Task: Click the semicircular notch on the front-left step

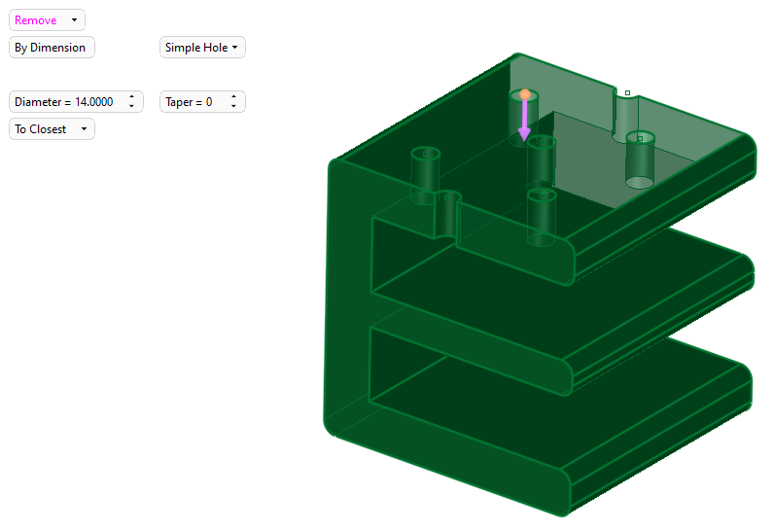Action: 448,215
